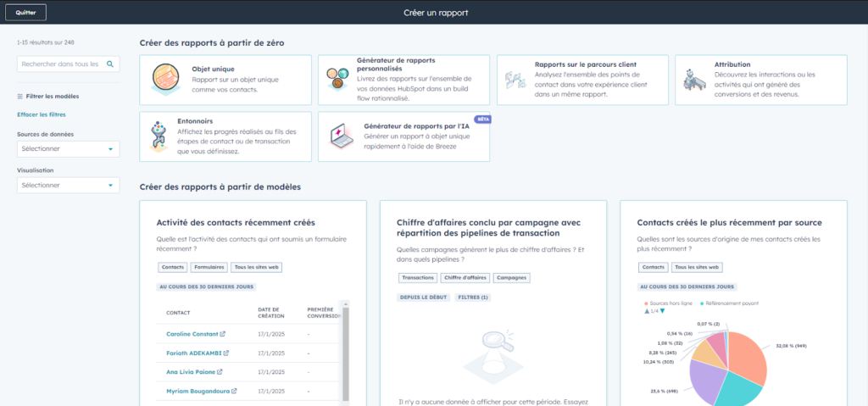Click the Transactions tag
Viewport: 868px width, 406px height.
tap(417, 277)
